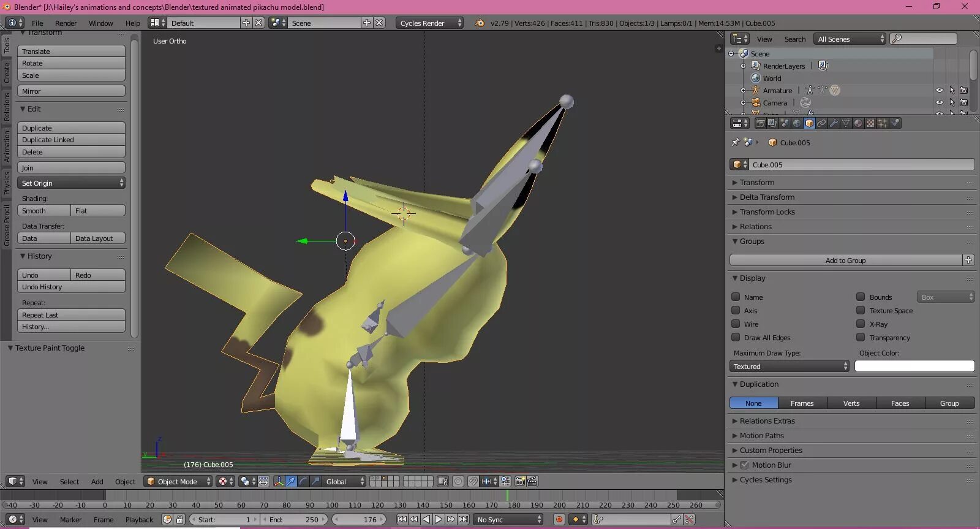The height and width of the screenshot is (529, 980).
Task: Toggle the 3D manipulator widget icon
Action: (x=279, y=481)
